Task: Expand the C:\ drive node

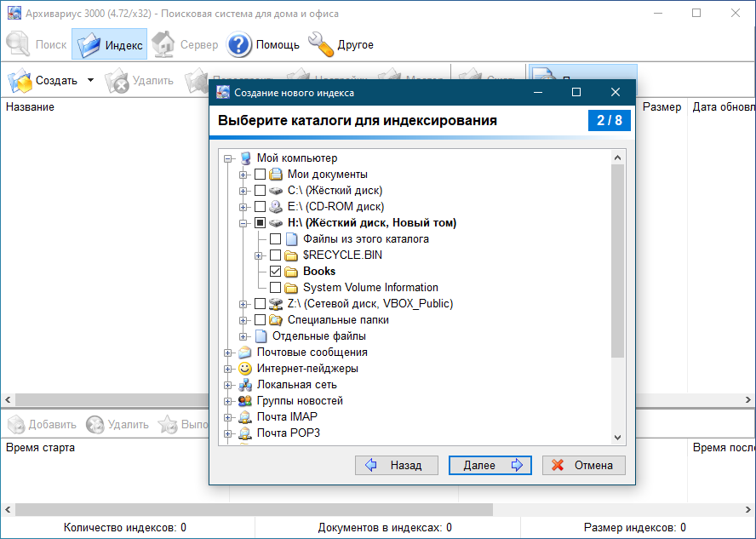Action: [x=243, y=191]
